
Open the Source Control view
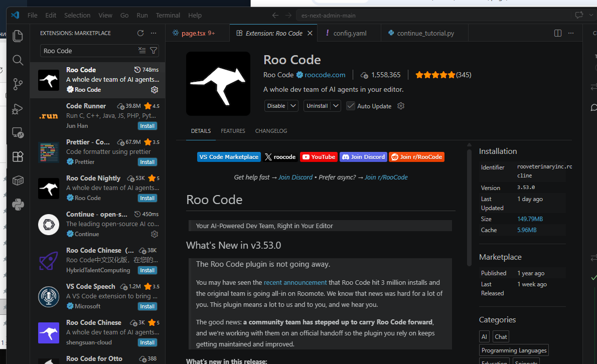[18, 84]
